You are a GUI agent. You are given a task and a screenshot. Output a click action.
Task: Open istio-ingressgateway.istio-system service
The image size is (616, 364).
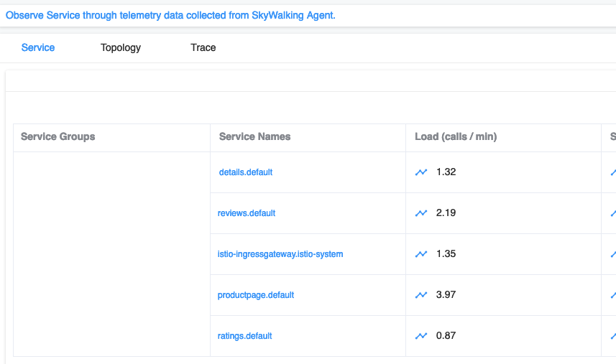pyautogui.click(x=280, y=254)
